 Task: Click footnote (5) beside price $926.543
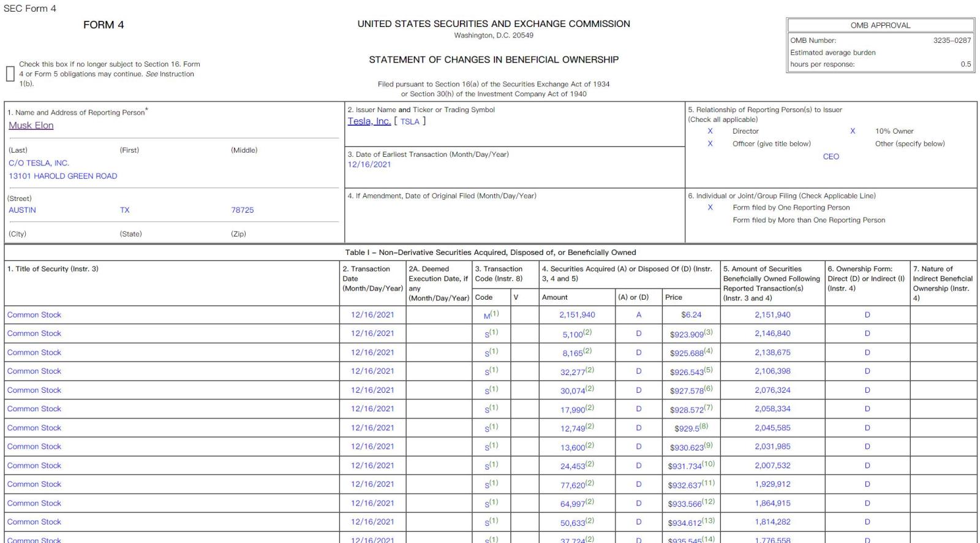[709, 370]
